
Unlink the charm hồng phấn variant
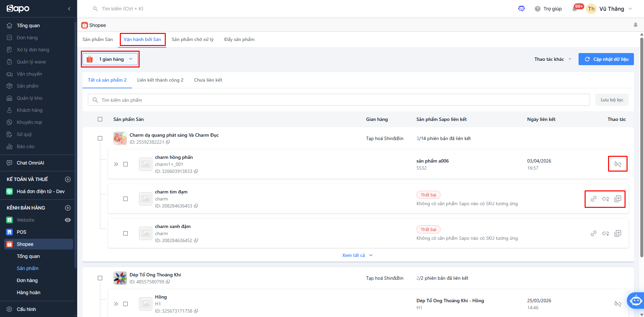click(x=617, y=164)
